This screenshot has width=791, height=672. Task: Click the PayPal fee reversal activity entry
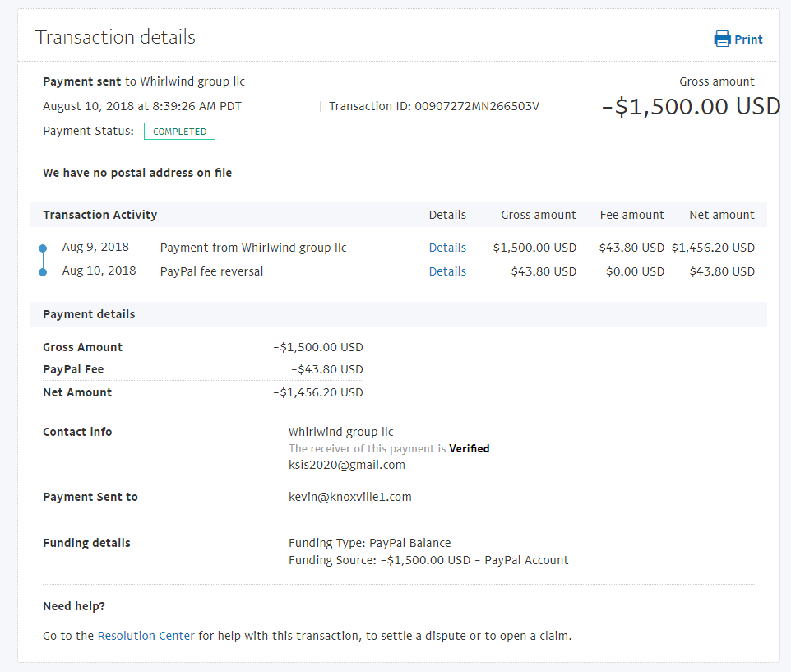pos(211,271)
